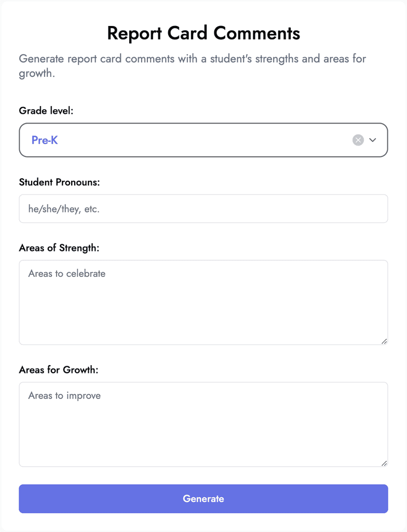Click inside the Areas for Growth textarea
Image resolution: width=407 pixels, height=532 pixels.
(203, 423)
